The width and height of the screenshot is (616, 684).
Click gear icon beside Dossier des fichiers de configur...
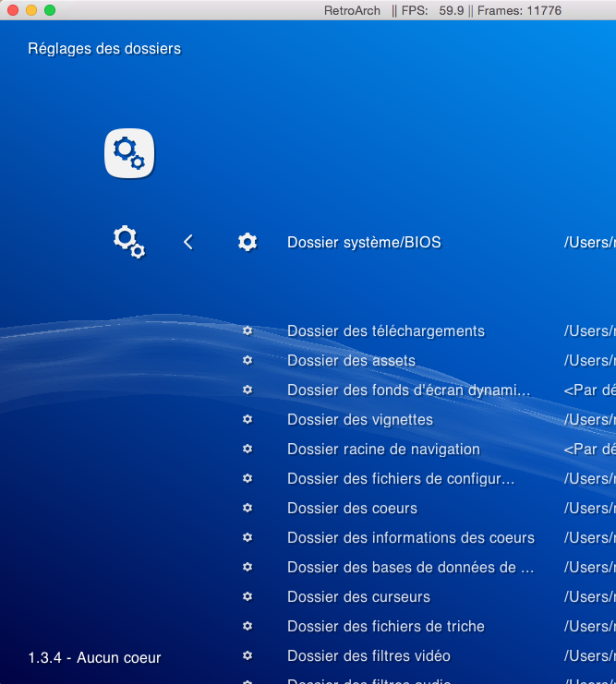coord(248,478)
